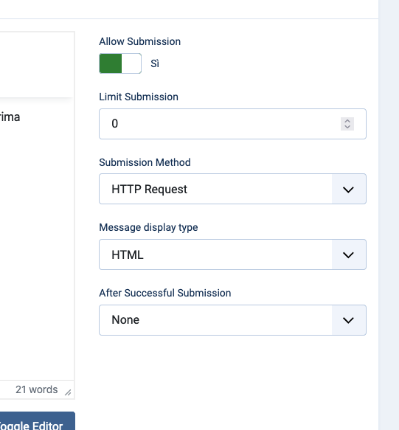Viewport: 399px width, 430px height.
Task: Click the After Successful Submission field label
Action: point(165,293)
